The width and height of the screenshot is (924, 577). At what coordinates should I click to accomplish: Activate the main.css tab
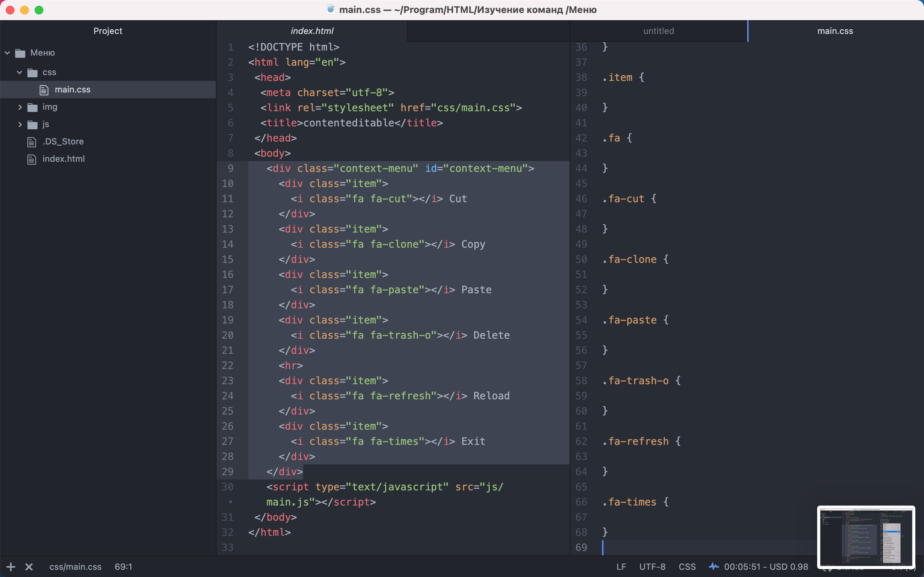point(835,31)
